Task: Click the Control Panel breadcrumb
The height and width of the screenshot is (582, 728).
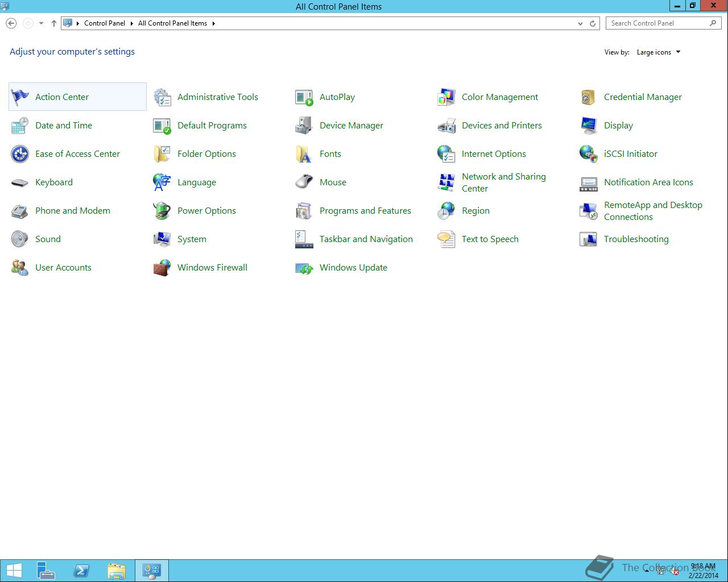Action: pos(105,23)
